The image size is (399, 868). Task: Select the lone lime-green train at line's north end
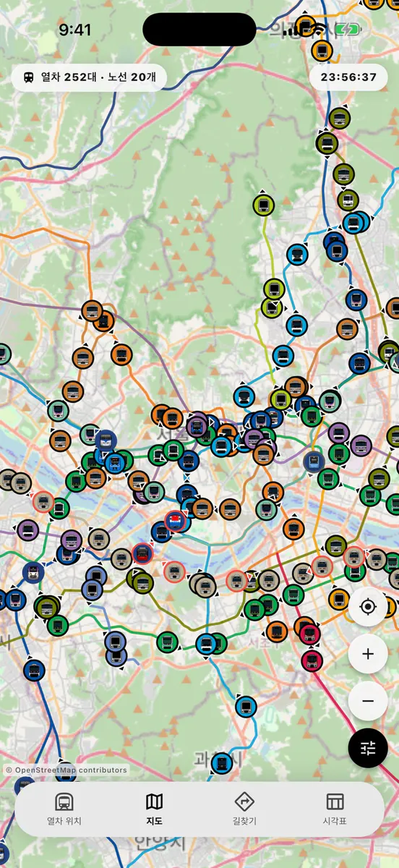click(x=264, y=205)
